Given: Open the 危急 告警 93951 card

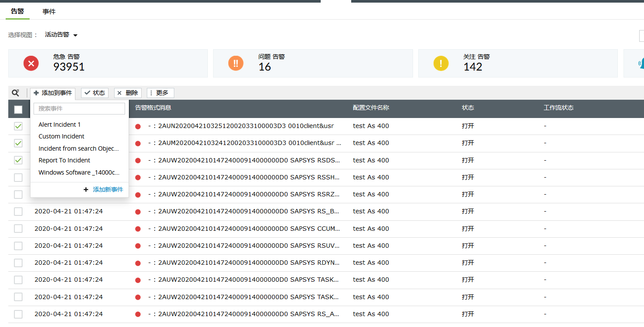Looking at the screenshot, I should (108, 64).
